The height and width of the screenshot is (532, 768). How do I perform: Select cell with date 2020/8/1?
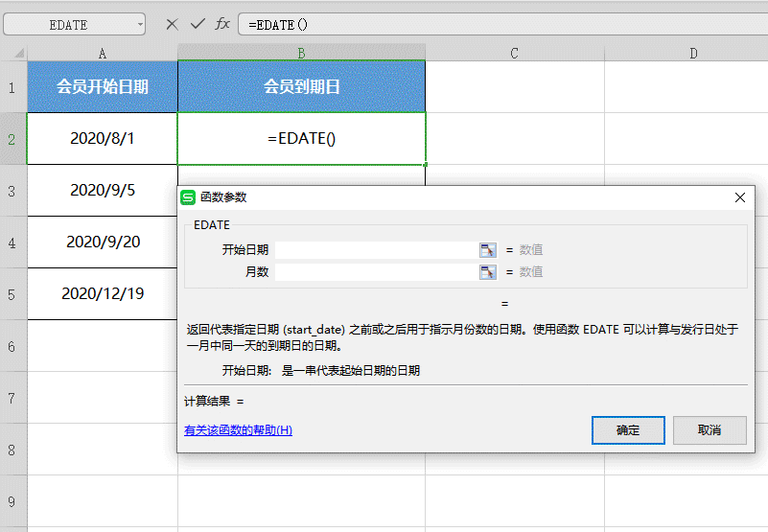(103, 139)
